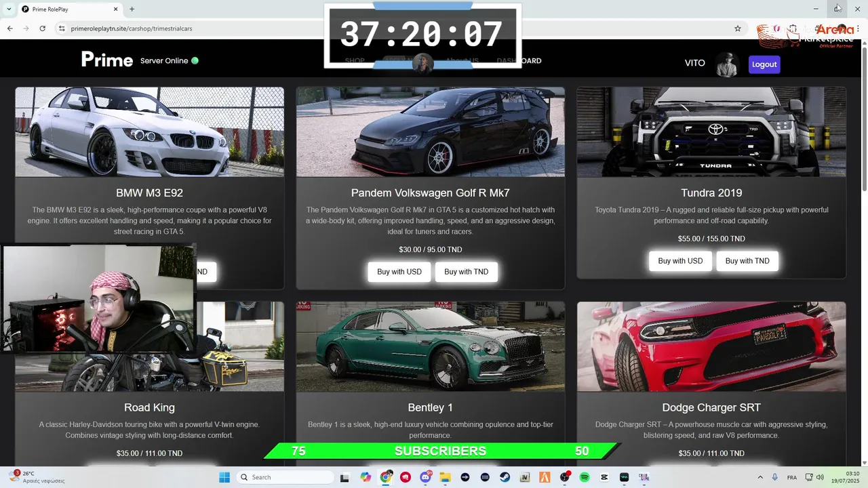The height and width of the screenshot is (488, 868).
Task: Open the IV app in taskbar
Action: click(525, 477)
